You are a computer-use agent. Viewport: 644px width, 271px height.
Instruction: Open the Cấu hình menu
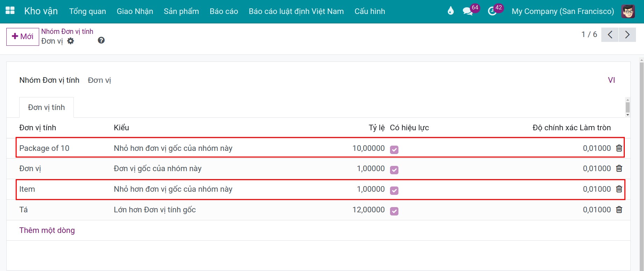coord(370,11)
